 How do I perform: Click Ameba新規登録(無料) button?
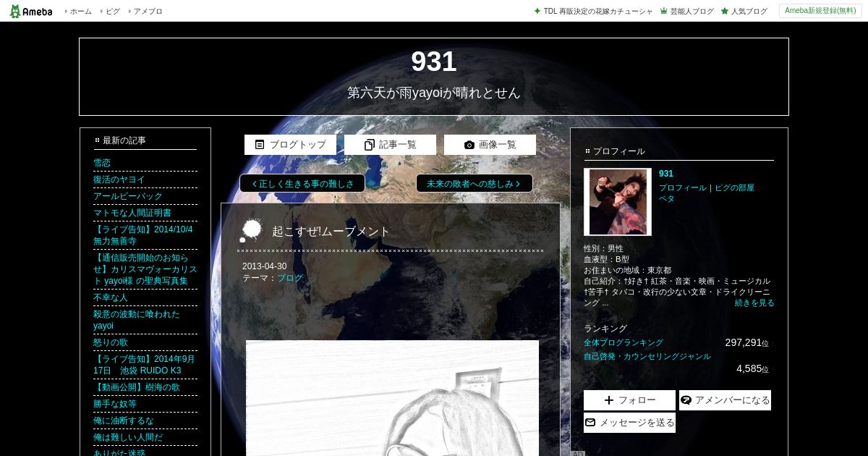point(820,11)
